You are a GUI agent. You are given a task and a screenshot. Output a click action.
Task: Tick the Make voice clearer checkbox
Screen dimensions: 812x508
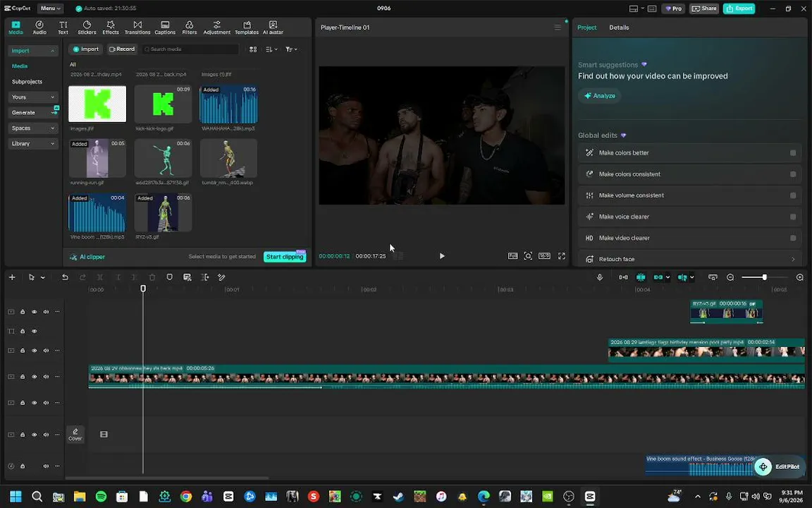tap(793, 217)
